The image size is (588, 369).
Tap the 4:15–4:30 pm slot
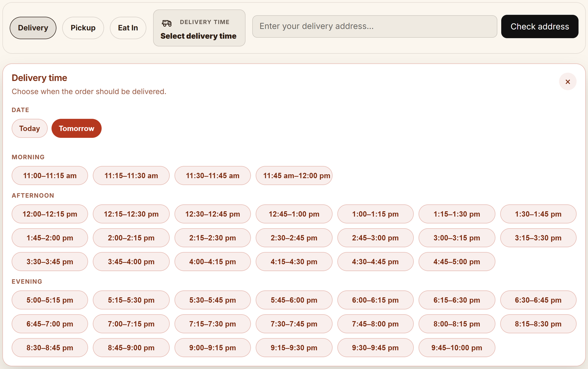tap(294, 262)
